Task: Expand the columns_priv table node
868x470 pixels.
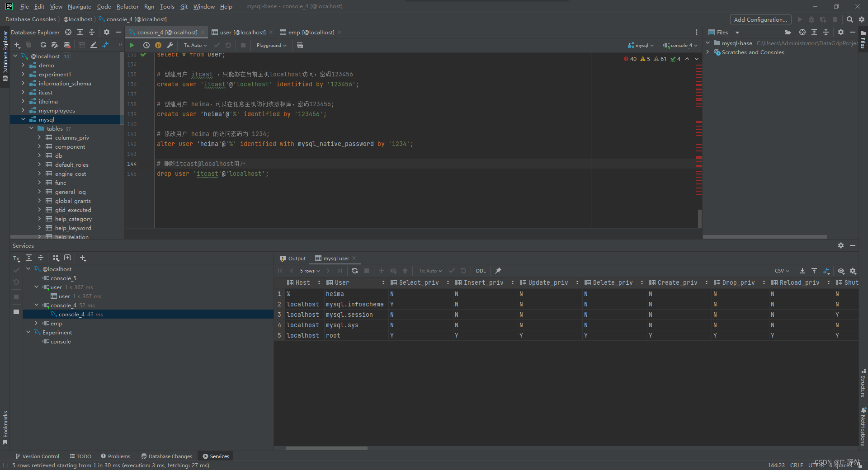Action: 39,137
